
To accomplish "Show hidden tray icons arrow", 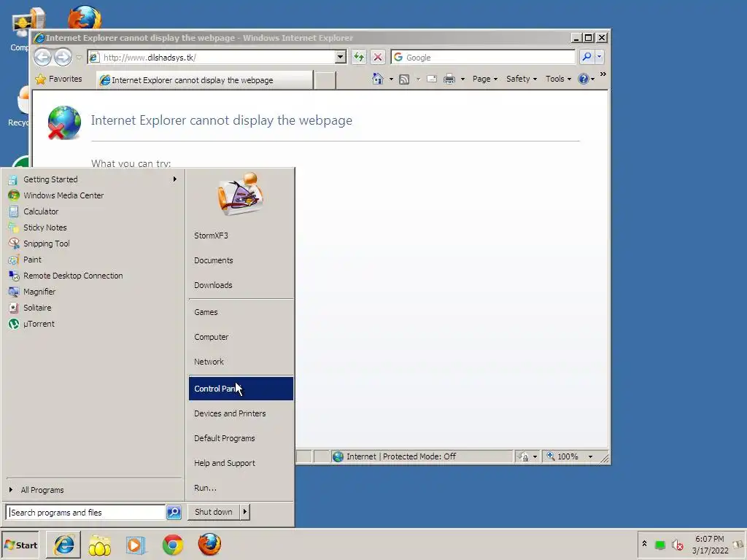I will [644, 544].
